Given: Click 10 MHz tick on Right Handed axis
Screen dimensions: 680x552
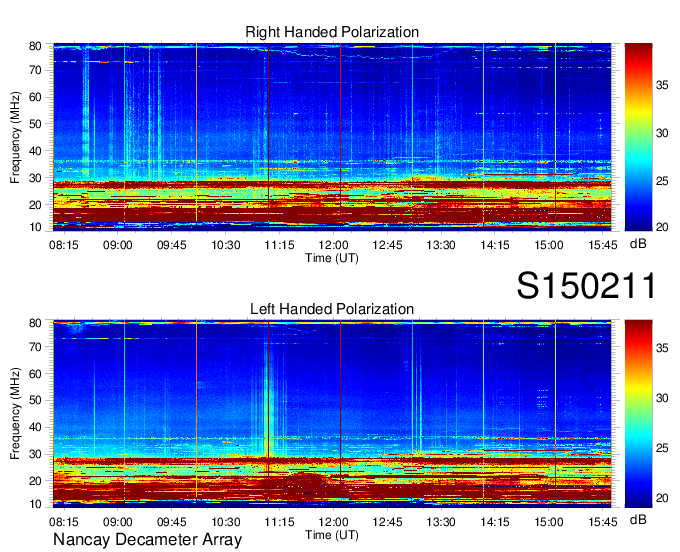Looking at the screenshot, I should 35,227.
